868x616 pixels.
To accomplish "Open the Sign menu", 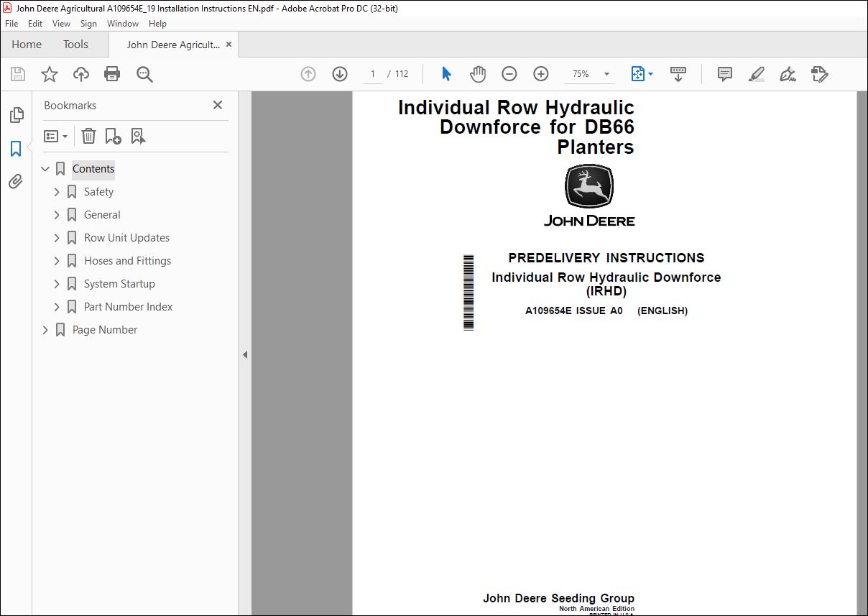I will 88,24.
